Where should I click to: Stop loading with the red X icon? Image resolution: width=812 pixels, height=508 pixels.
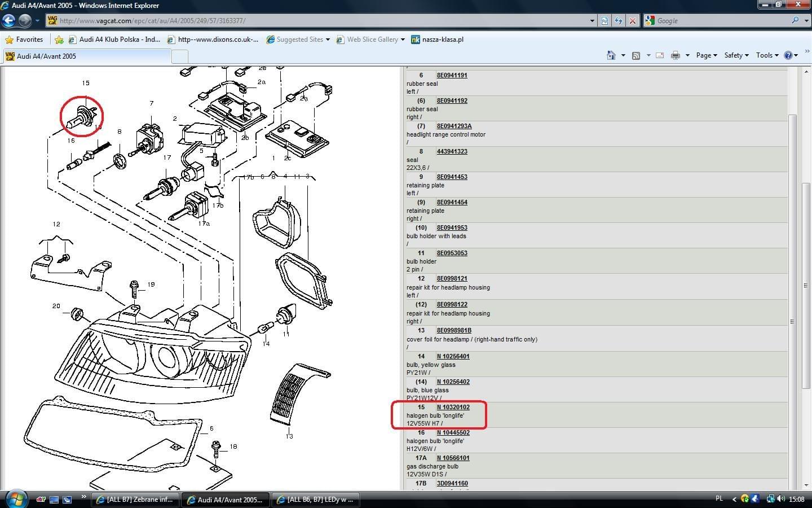point(633,21)
